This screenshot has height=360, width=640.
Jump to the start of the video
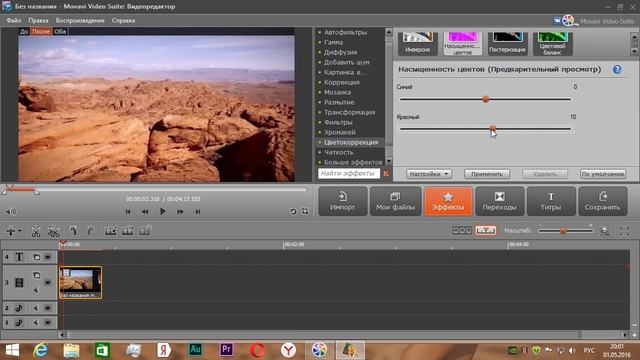(x=128, y=211)
